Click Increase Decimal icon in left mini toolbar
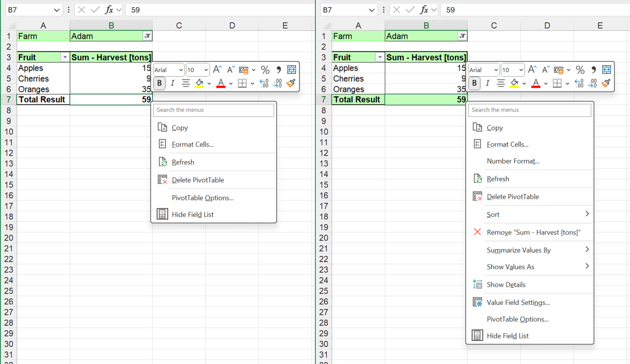Screen dimensions: 630x364 (x=264, y=83)
